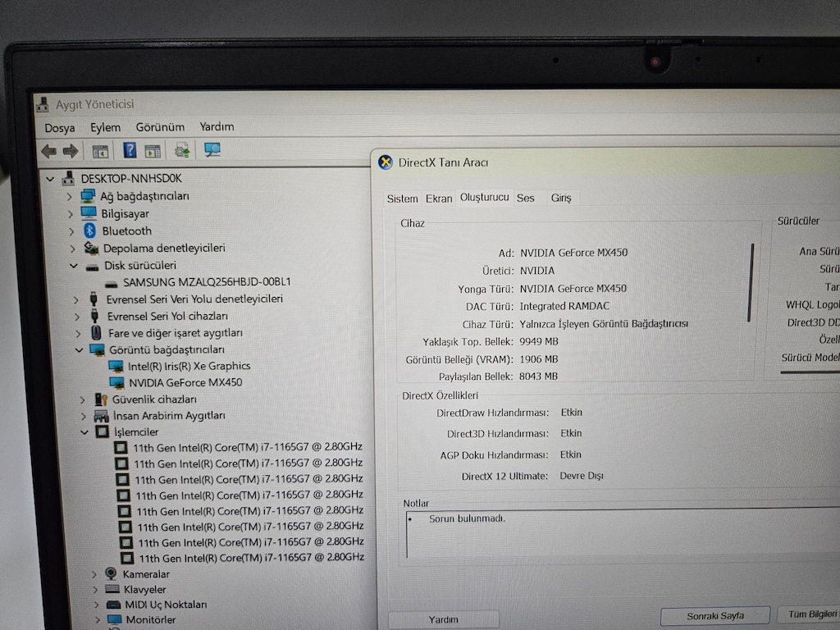Image resolution: width=840 pixels, height=630 pixels.
Task: Select NVIDIA GeForce MX450 in device tree
Action: click(x=185, y=382)
